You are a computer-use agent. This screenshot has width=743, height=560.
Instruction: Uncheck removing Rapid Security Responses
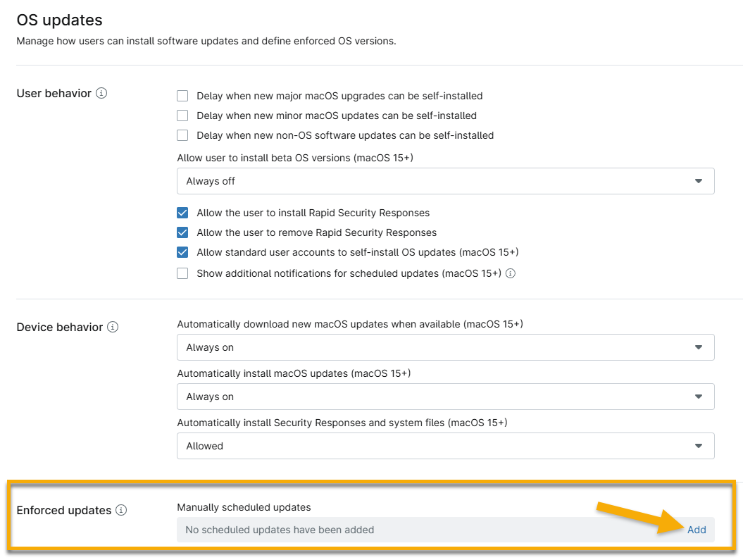coord(182,232)
